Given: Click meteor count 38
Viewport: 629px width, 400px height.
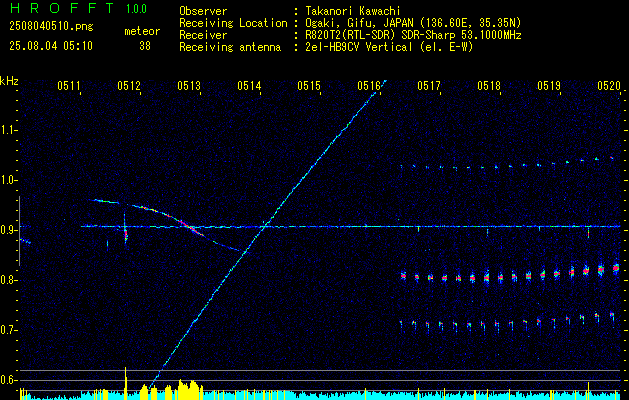Looking at the screenshot, I should click(x=145, y=46).
